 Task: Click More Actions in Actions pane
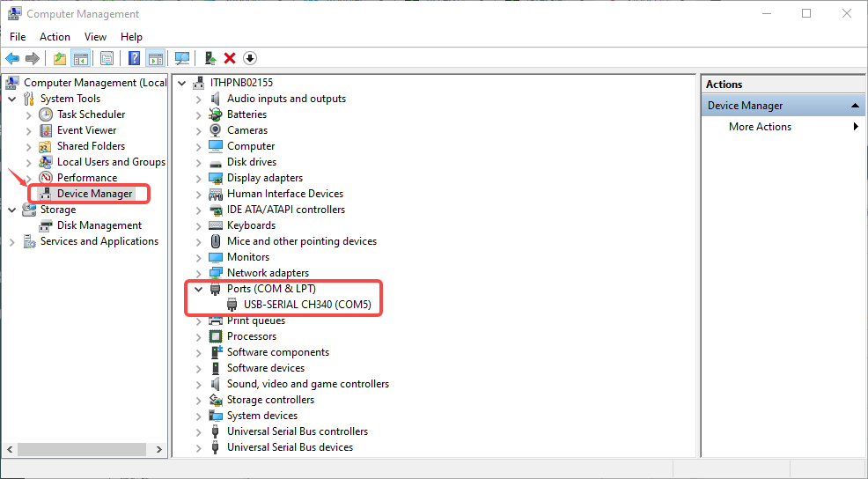pyautogui.click(x=760, y=127)
